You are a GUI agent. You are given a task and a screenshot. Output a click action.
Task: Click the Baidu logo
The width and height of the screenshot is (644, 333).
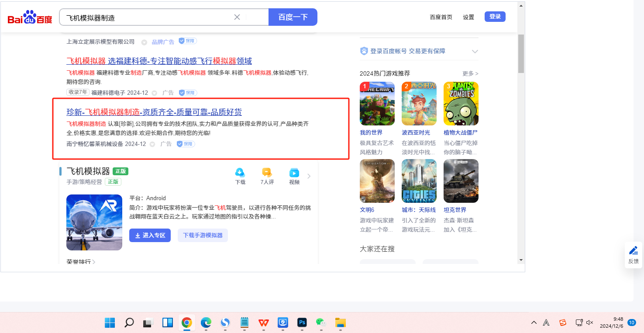click(x=30, y=17)
